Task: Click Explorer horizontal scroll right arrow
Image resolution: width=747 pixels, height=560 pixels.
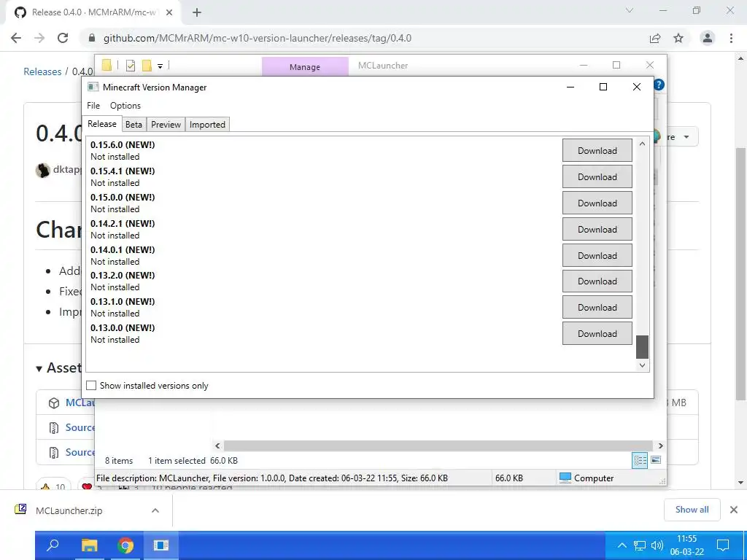Action: pos(660,446)
